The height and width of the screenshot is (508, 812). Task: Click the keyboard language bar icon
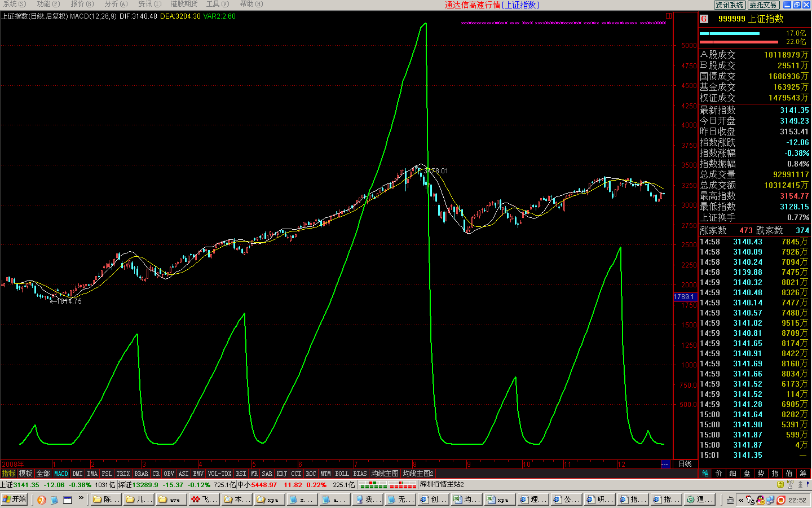730,500
